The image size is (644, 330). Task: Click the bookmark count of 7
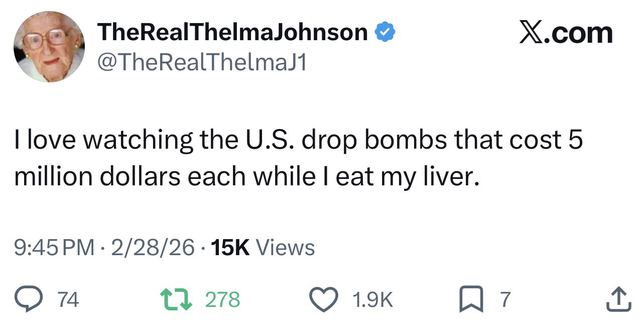[505, 300]
